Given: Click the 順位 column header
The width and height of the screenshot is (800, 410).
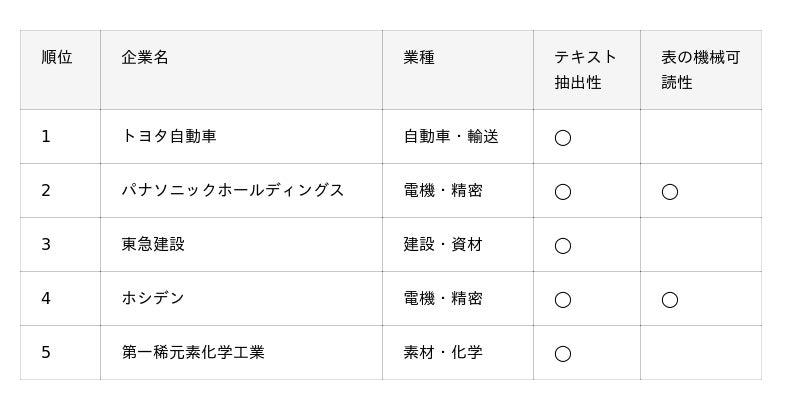Looking at the screenshot, I should [x=57, y=57].
